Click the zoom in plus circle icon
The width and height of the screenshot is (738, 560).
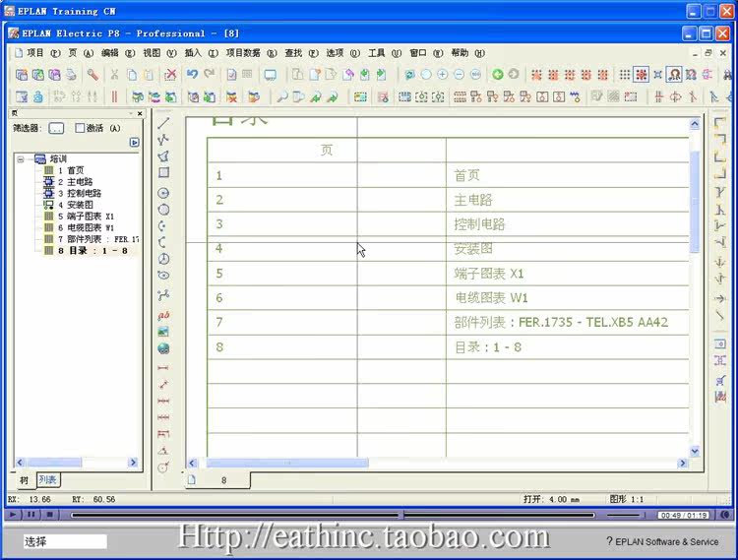443,75
